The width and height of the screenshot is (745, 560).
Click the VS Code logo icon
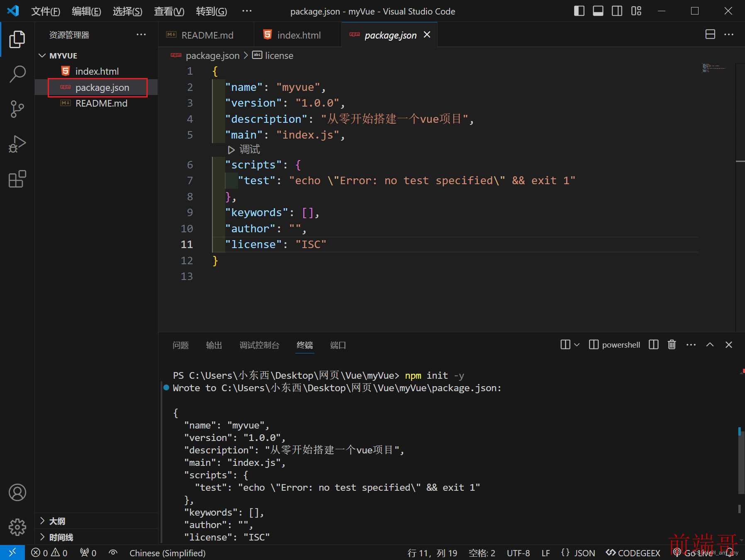pyautogui.click(x=13, y=11)
